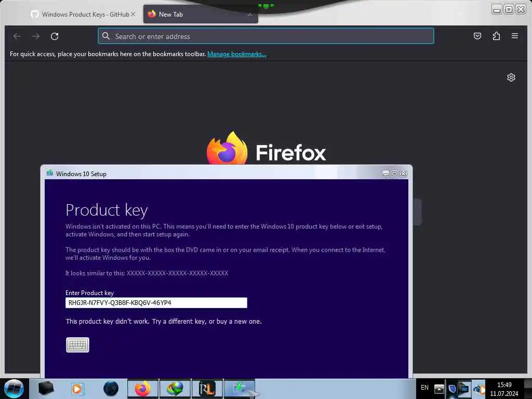Click the 'Enter Product key' label

pos(89,293)
